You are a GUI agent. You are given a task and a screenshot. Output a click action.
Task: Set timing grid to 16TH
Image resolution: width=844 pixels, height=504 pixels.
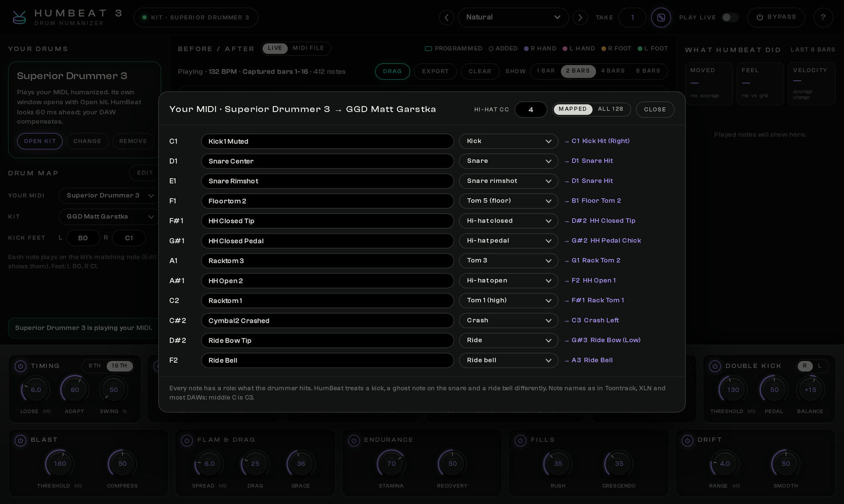[x=119, y=366]
